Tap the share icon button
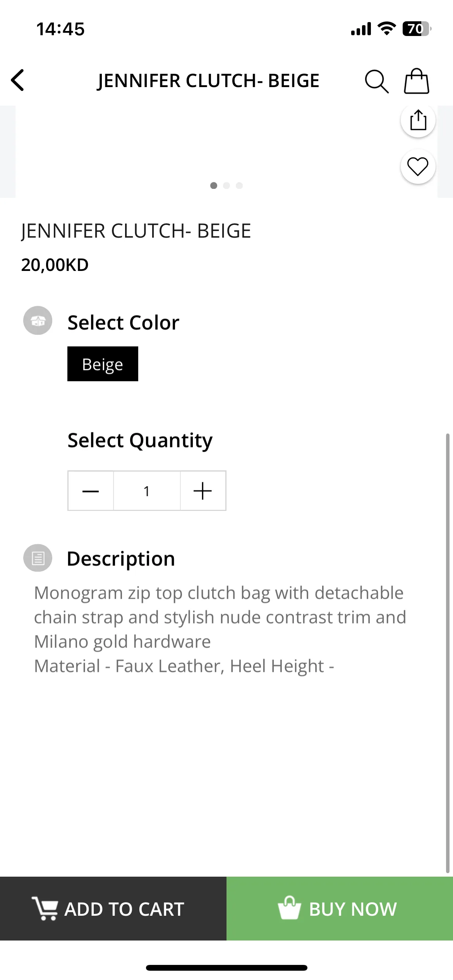This screenshot has height=980, width=453. click(418, 120)
